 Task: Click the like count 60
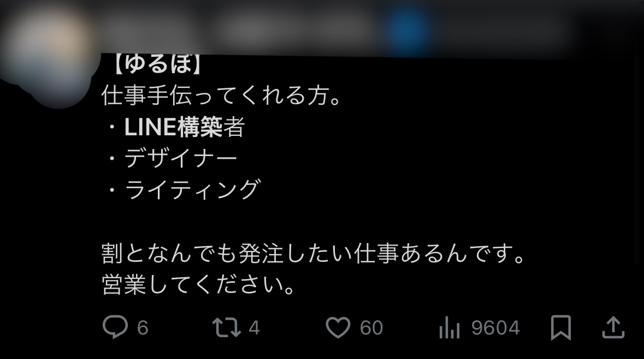coord(371,328)
